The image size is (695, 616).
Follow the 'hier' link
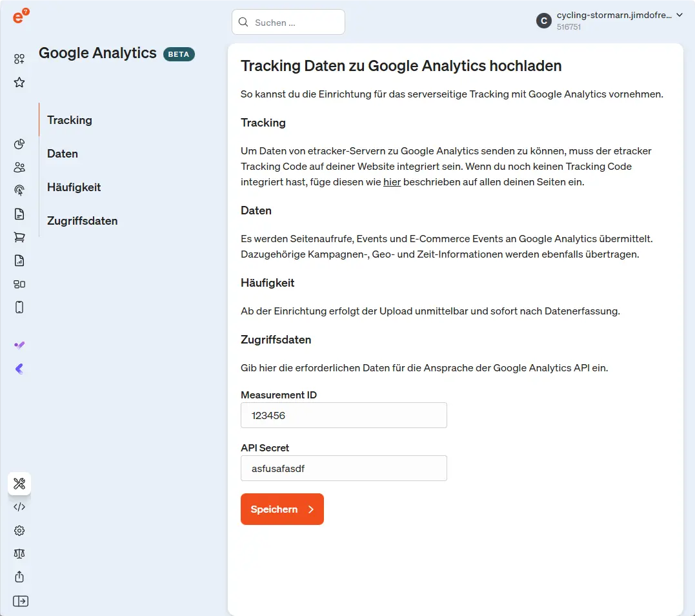tap(392, 182)
